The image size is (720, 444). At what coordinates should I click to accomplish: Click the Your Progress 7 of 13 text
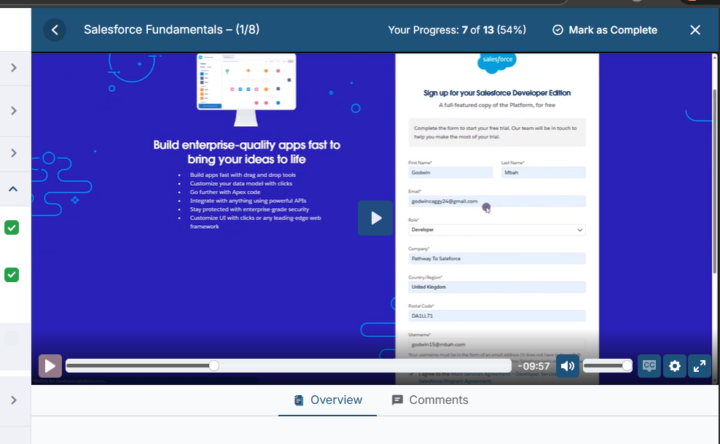pos(457,30)
